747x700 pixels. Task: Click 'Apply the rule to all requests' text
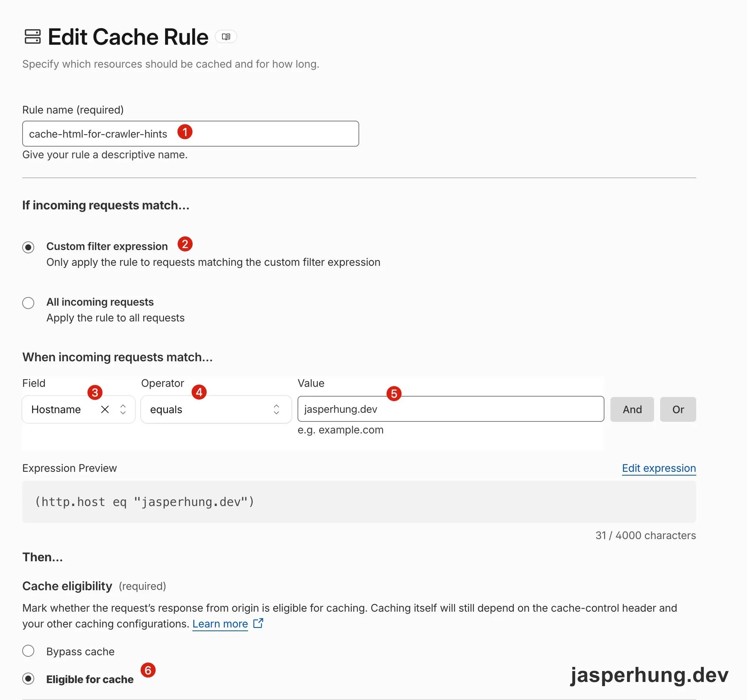[115, 318]
